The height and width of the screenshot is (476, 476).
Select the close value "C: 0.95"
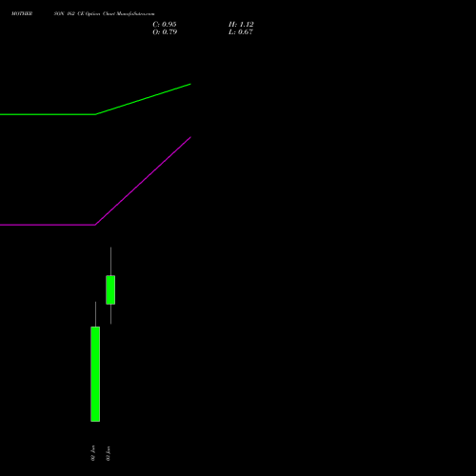[x=165, y=25]
